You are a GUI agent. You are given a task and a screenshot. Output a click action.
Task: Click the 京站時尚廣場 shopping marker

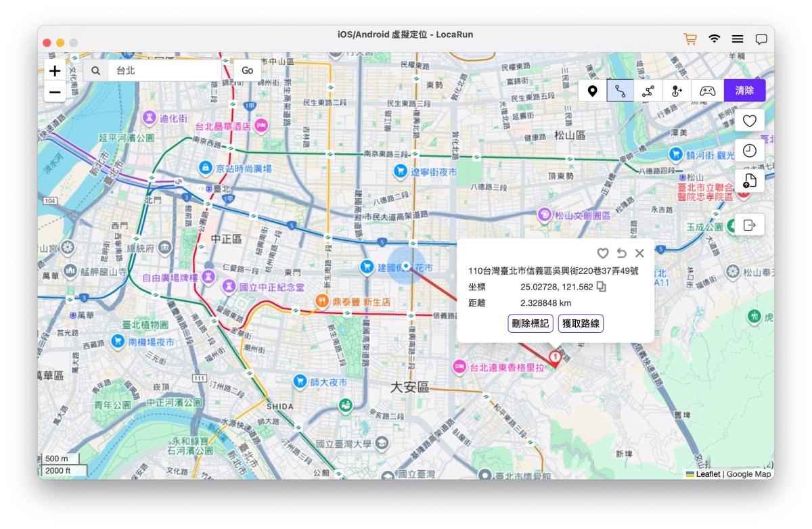206,168
